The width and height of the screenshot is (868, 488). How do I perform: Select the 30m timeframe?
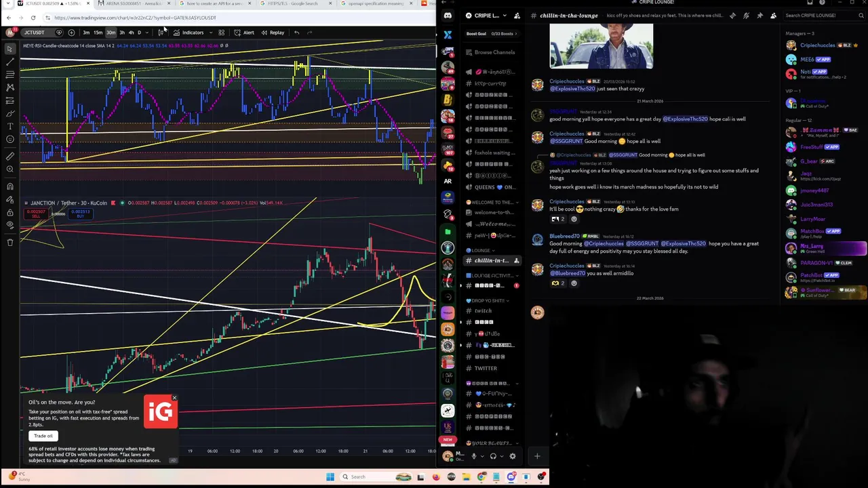[111, 33]
